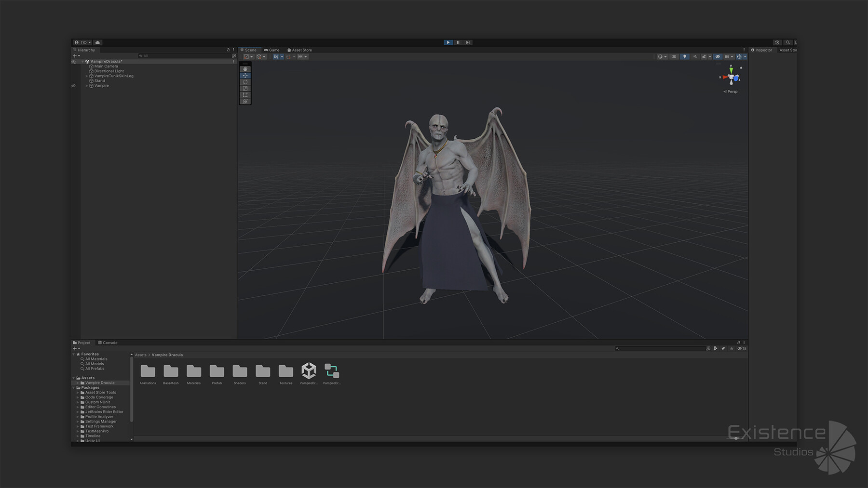Toggle hidden objects visibility in scene toolbar
Screen dimensions: 868x488
(x=718, y=56)
